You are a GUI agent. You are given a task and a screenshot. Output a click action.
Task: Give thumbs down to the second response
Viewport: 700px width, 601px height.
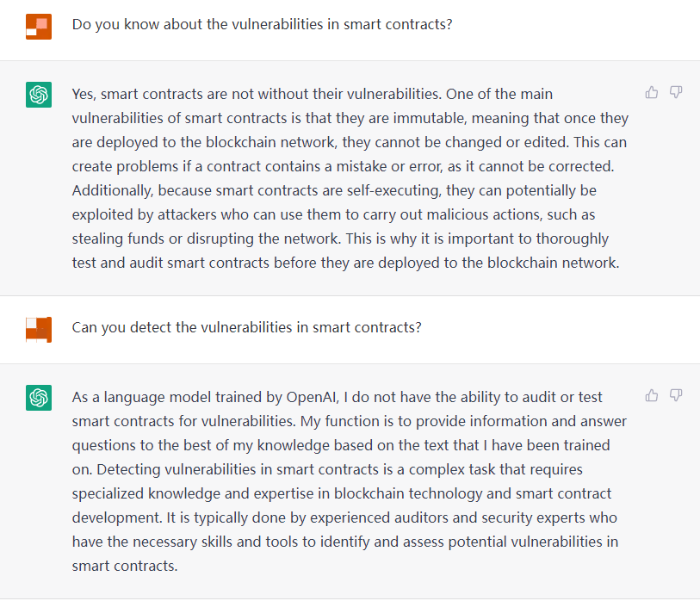(x=676, y=395)
